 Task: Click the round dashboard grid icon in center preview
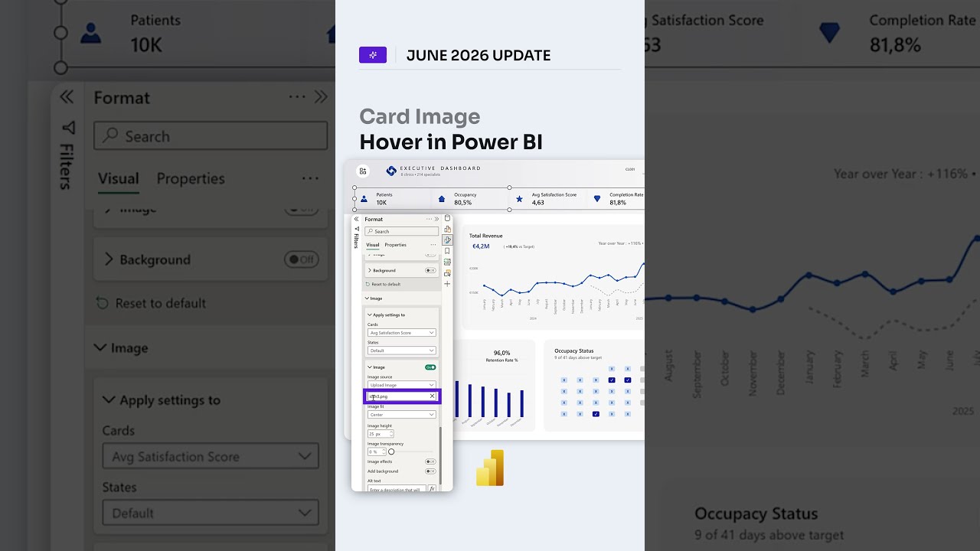point(363,171)
